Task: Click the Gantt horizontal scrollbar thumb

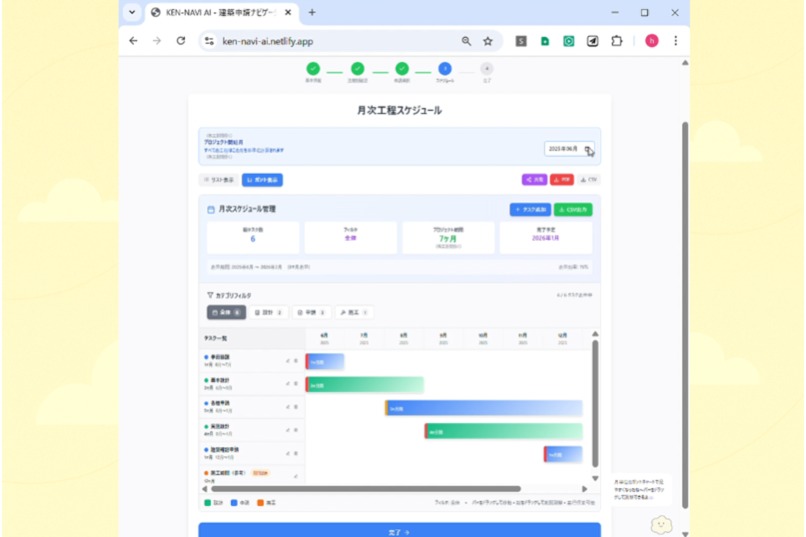Action: [x=366, y=489]
